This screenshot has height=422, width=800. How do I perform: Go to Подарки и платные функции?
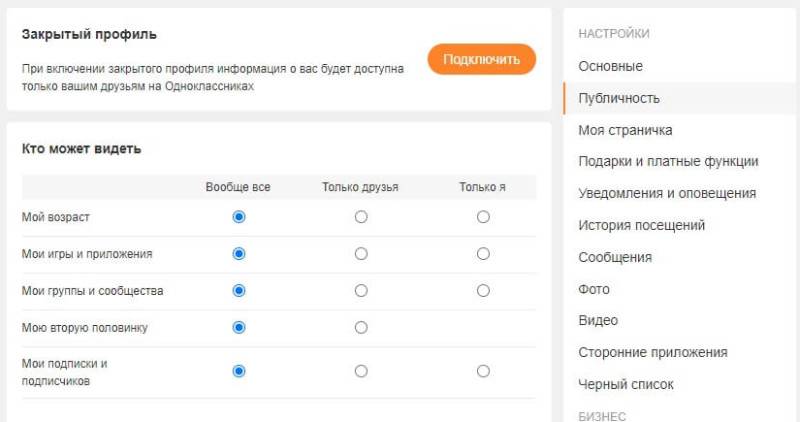668,161
